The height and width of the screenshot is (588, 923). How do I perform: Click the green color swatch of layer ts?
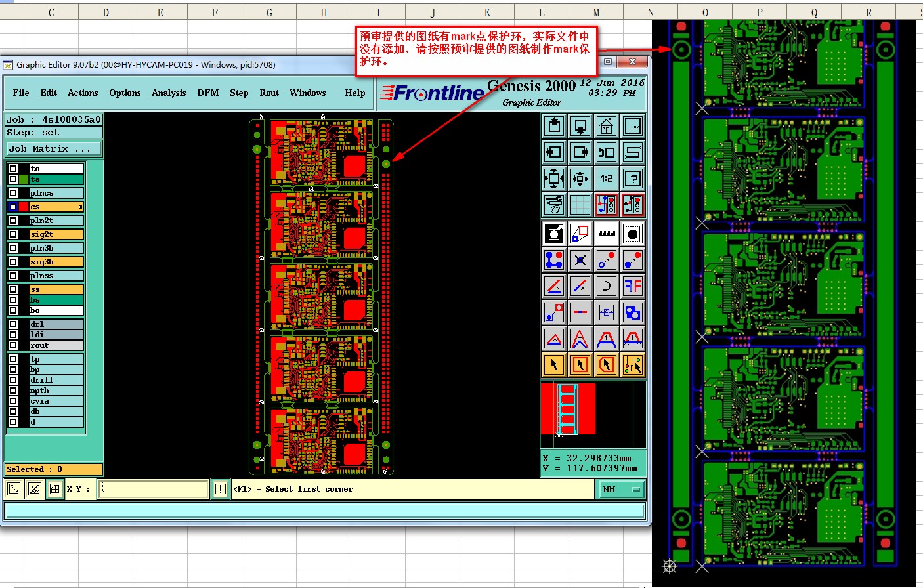pos(24,179)
